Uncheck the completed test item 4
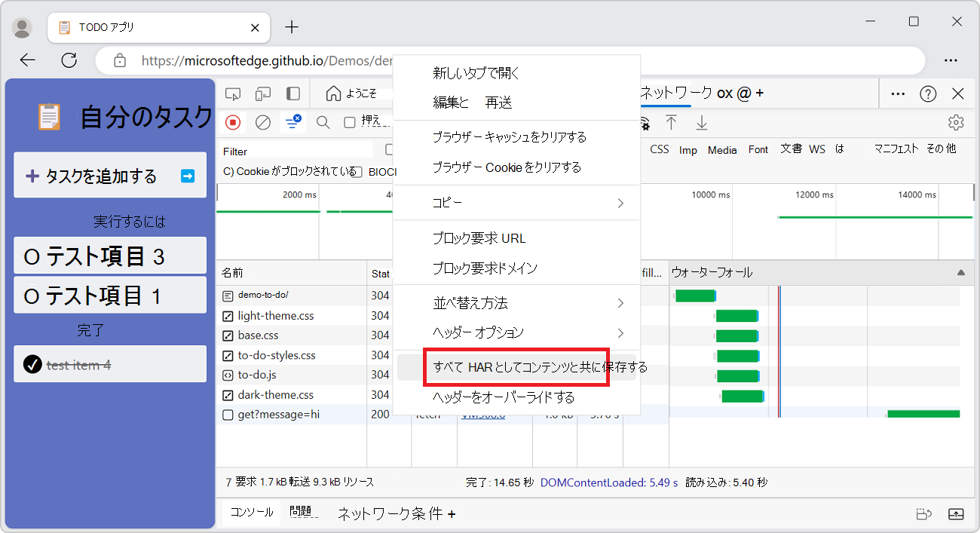The height and width of the screenshot is (533, 980). 32,365
